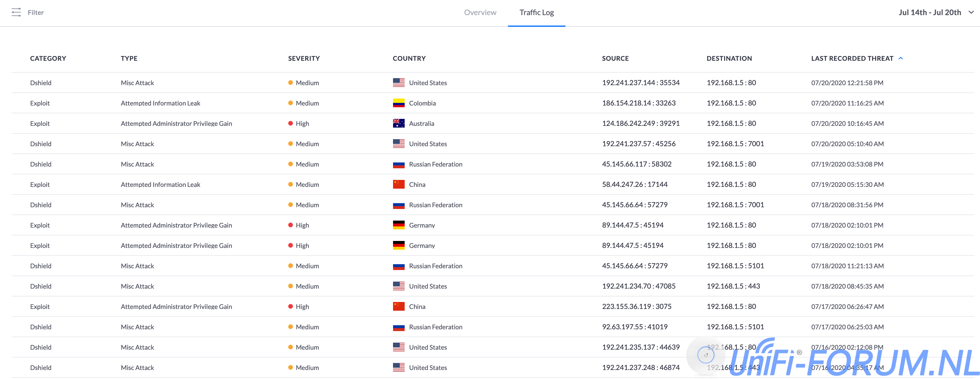Sort by the Country column header
Image resolution: width=980 pixels, height=379 pixels.
click(x=409, y=58)
